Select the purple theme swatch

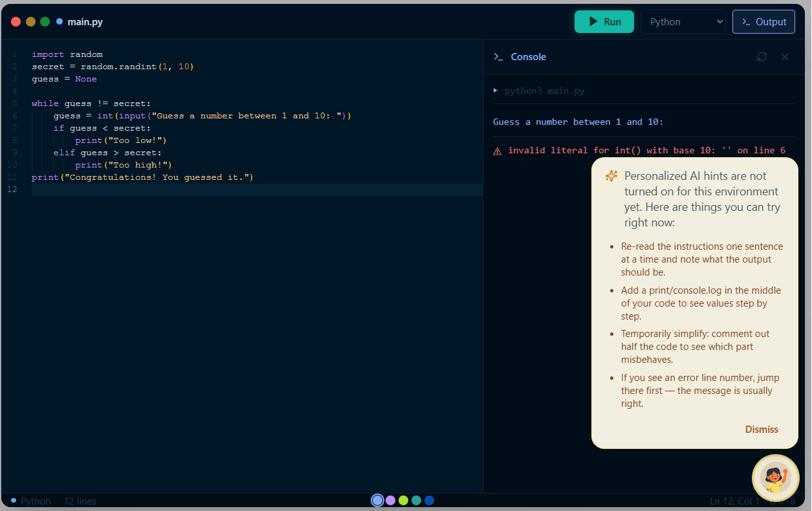(390, 500)
